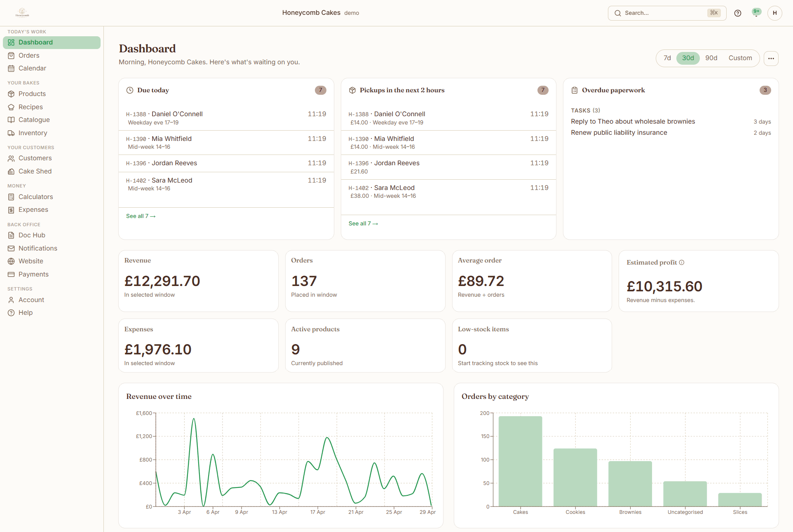Click the Orders 137 card
This screenshot has height=532, width=793.
click(x=365, y=281)
